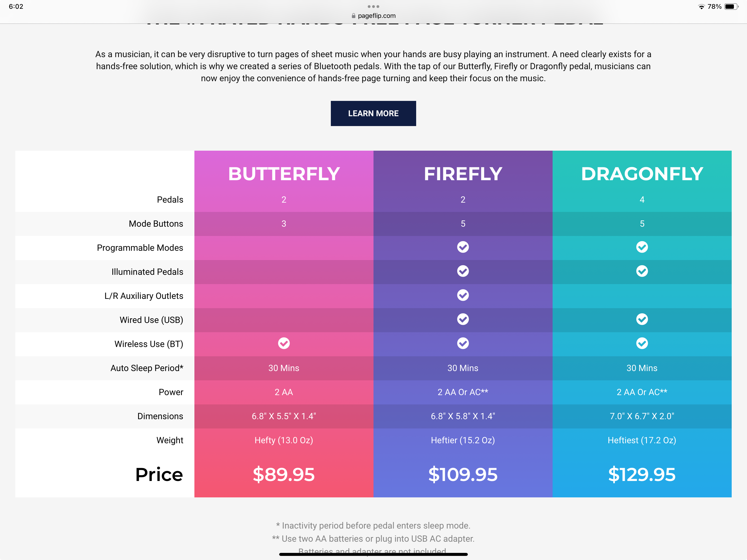This screenshot has width=747, height=560.
Task: Click the Firefly Programmable Modes checkmark icon
Action: [463, 247]
